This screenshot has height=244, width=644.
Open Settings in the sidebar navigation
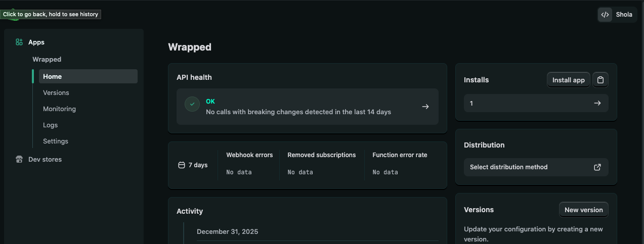(56, 141)
